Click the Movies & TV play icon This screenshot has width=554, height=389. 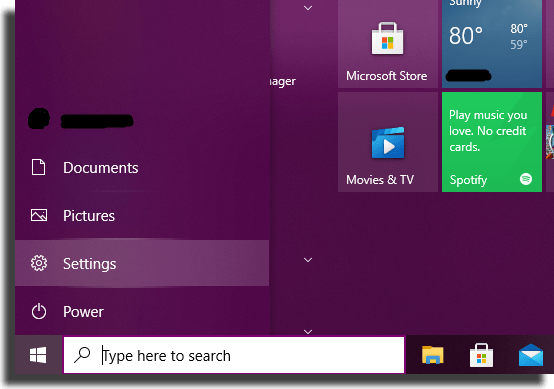388,143
